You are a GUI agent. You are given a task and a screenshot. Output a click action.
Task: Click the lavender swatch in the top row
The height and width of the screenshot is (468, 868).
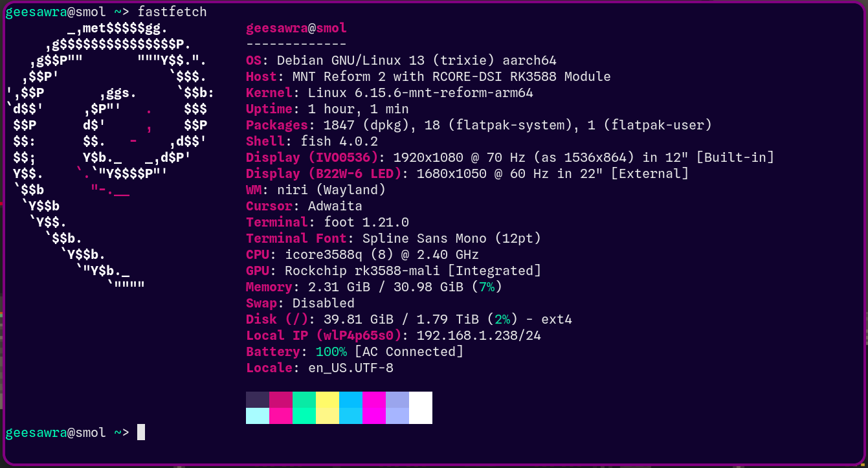click(x=397, y=399)
